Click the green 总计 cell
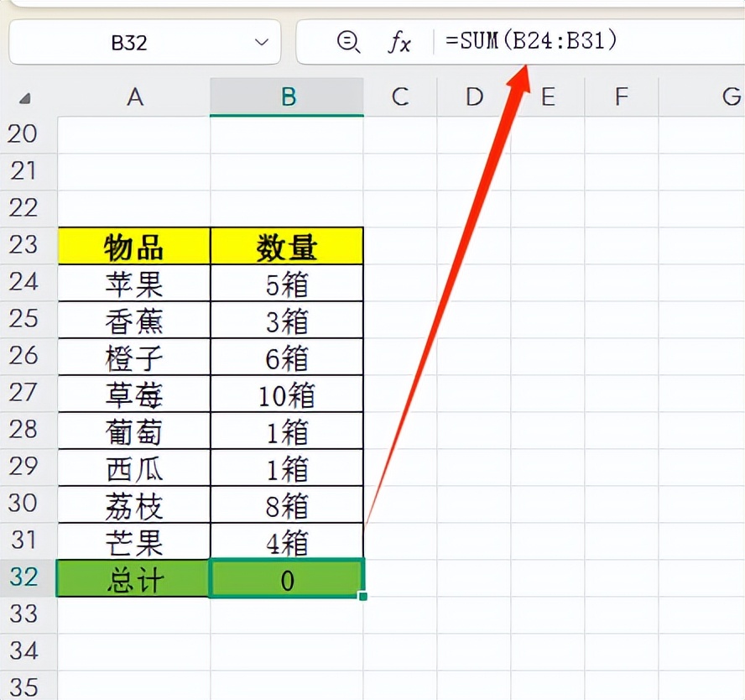 [x=133, y=578]
